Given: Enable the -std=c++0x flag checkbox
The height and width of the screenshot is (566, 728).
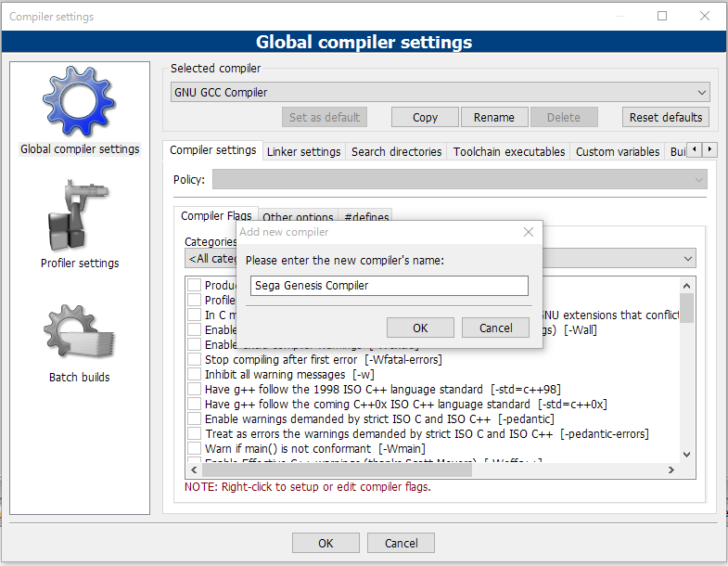Looking at the screenshot, I should 194,405.
